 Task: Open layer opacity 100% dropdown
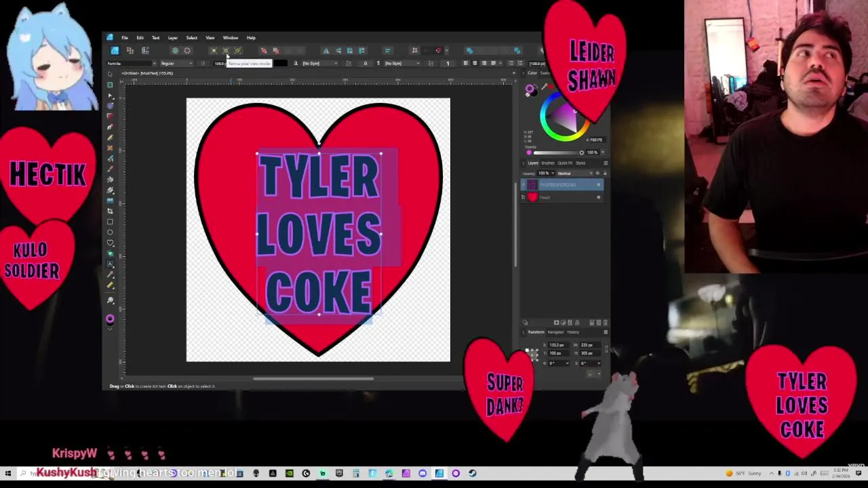546,174
